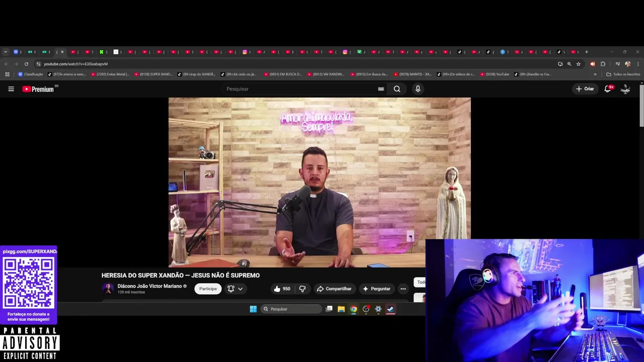
Task: Open the zoom magnifier in address bar
Action: pyautogui.click(x=570, y=64)
